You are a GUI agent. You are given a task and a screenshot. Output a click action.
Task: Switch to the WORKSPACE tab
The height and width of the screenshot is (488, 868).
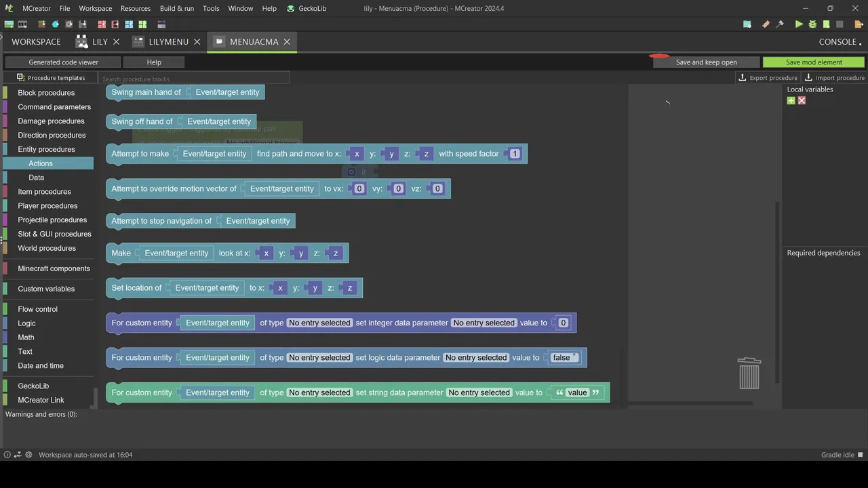point(36,41)
